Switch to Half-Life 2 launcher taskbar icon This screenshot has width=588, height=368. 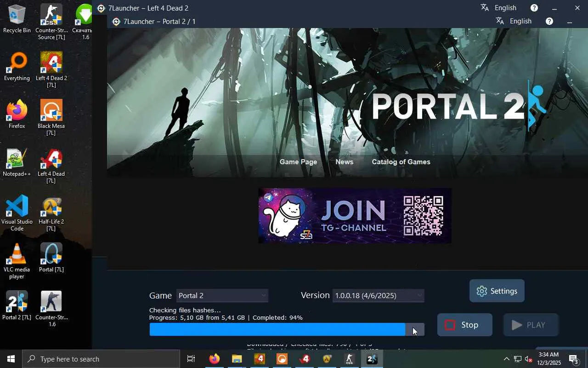point(327,359)
